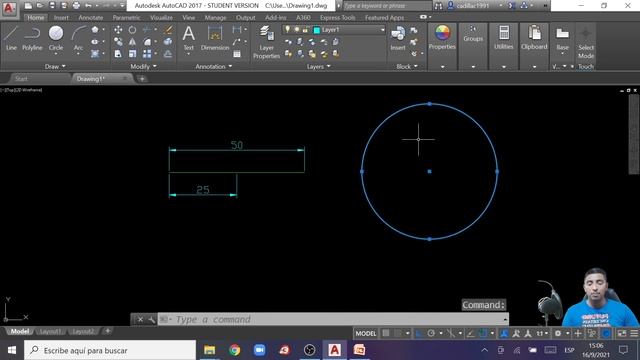Select the Arc tool
640x360 pixels.
pyautogui.click(x=78, y=38)
